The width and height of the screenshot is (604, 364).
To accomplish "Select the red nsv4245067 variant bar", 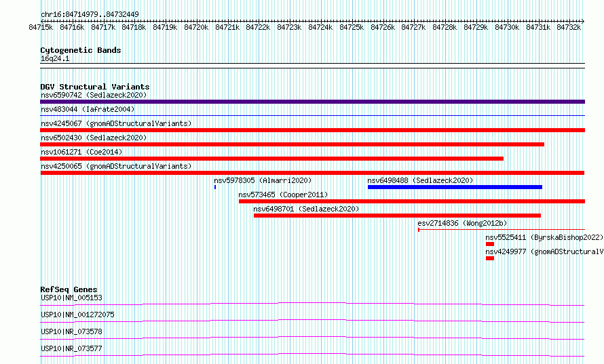I will [x=312, y=130].
